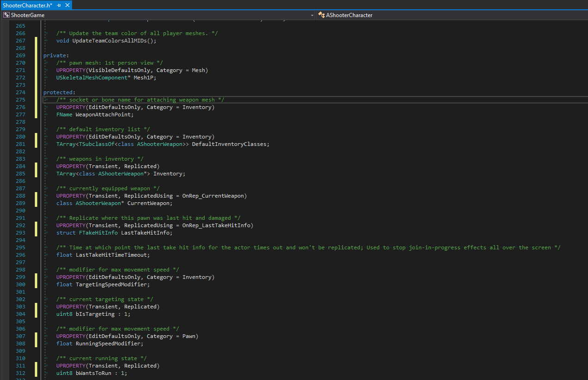588x380 pixels.
Task: Click the Inventory; variable on line 285
Action: (x=169, y=174)
